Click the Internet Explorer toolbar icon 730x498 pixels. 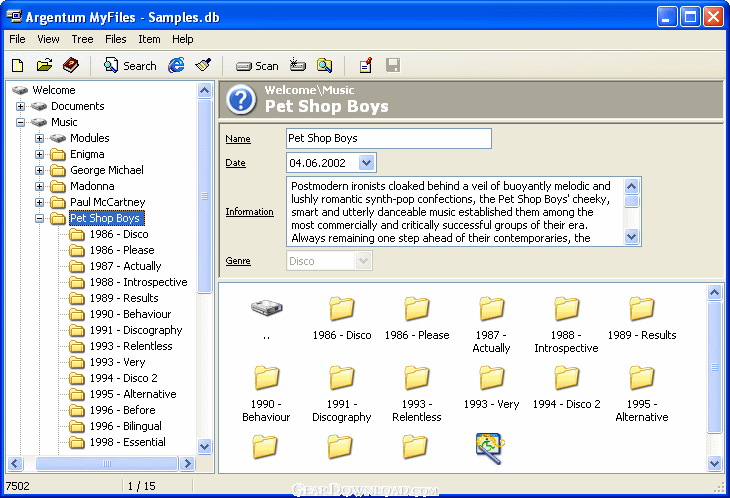[176, 66]
